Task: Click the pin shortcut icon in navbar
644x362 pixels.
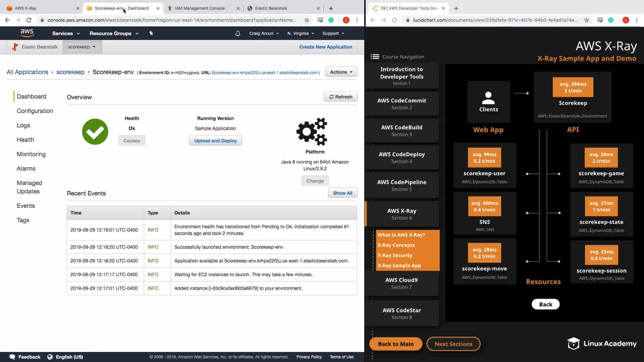Action: coord(151,33)
